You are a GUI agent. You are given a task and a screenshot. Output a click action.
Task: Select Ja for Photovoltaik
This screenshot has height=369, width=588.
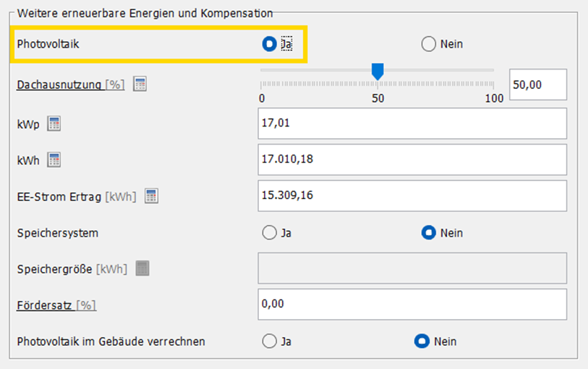coord(269,44)
